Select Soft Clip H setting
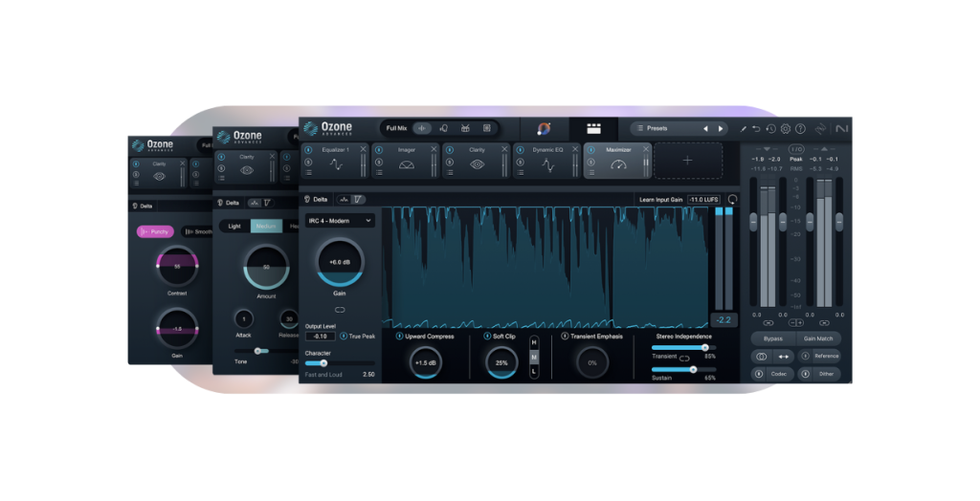The height and width of the screenshot is (501, 980). click(534, 343)
